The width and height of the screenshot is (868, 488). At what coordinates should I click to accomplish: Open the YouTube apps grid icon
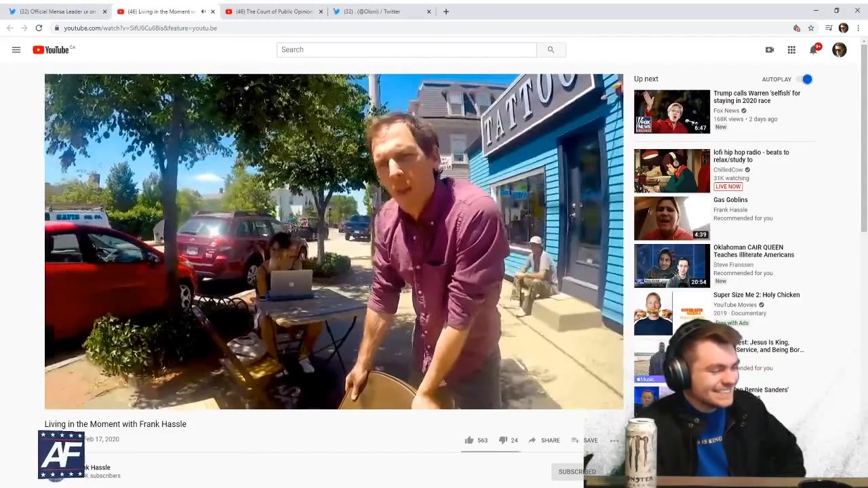(x=791, y=49)
